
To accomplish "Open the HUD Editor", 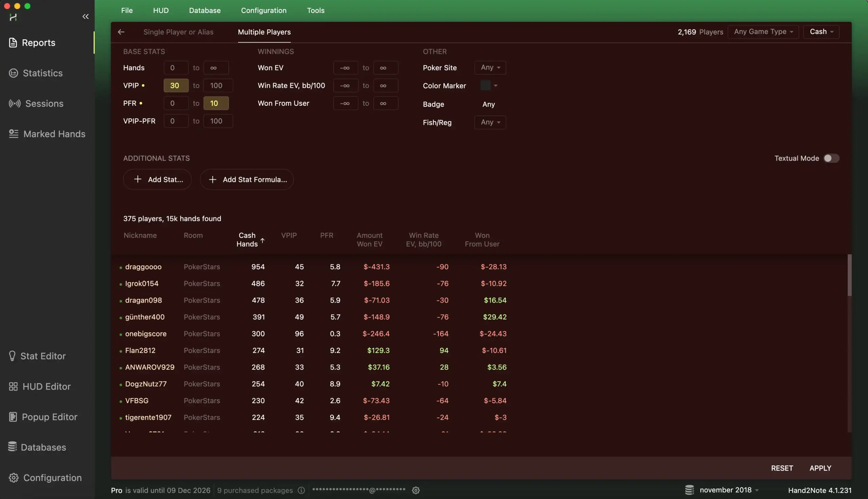I will pos(46,386).
